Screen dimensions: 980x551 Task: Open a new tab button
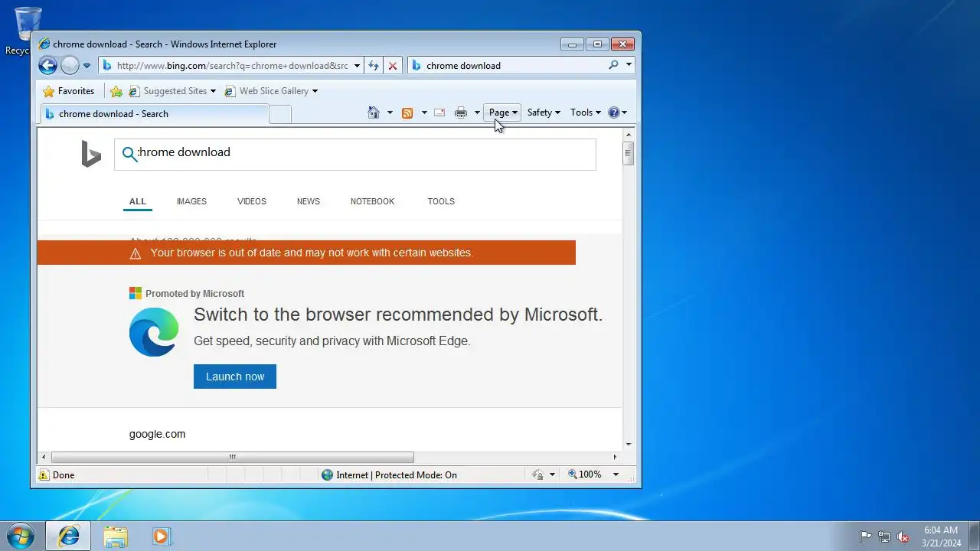pyautogui.click(x=280, y=114)
